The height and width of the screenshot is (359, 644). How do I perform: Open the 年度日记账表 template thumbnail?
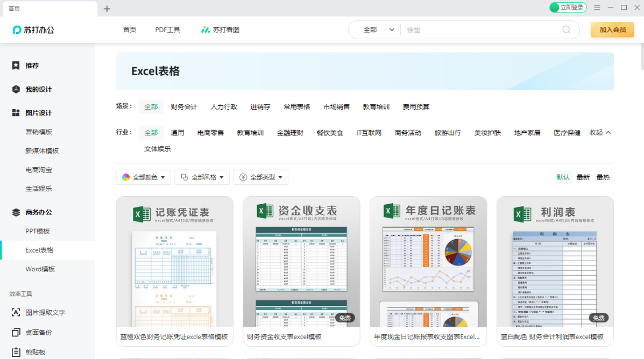tap(428, 262)
